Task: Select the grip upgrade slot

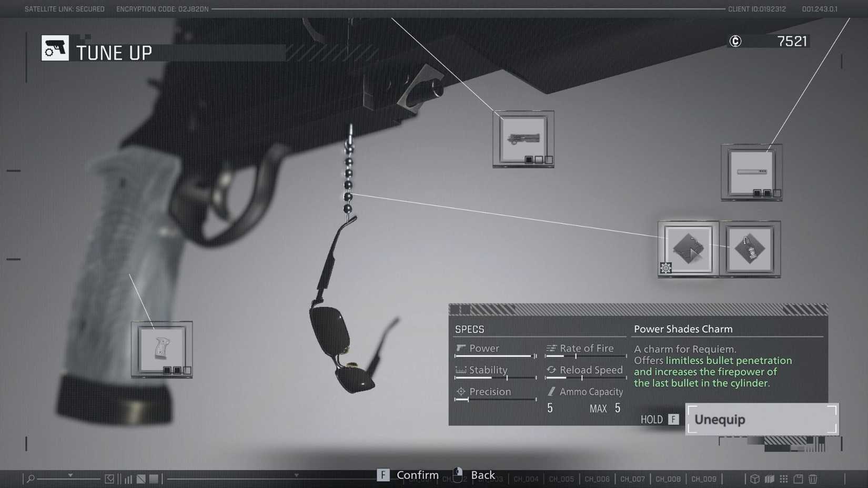Action: [162, 349]
